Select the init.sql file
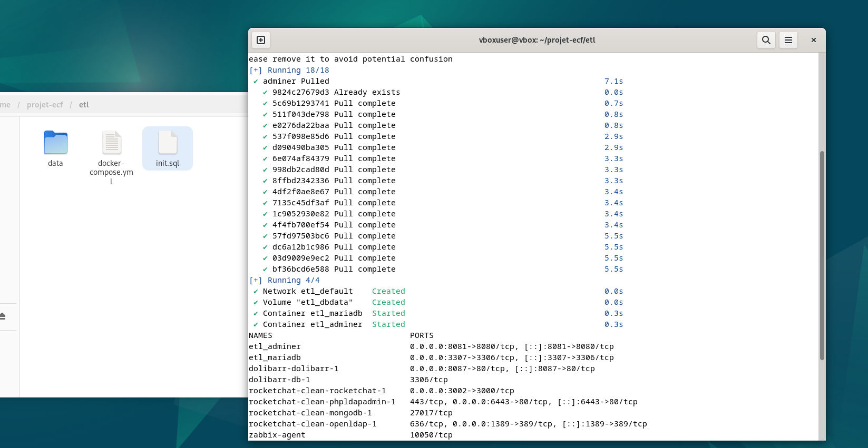868x448 pixels. (168, 148)
